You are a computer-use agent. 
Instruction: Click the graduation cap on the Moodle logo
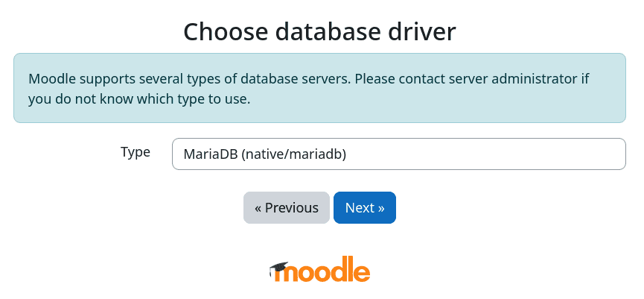pyautogui.click(x=278, y=266)
